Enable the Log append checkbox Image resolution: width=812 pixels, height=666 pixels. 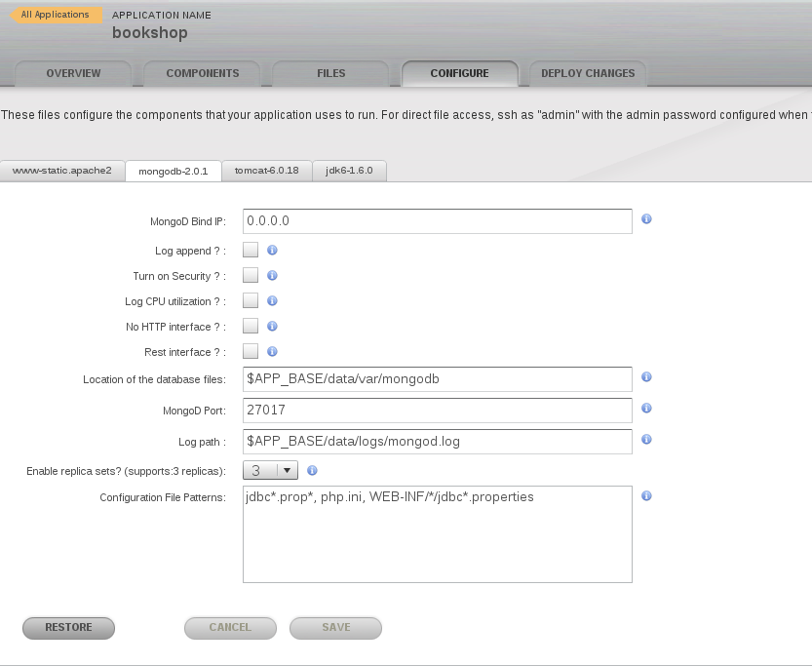click(251, 251)
